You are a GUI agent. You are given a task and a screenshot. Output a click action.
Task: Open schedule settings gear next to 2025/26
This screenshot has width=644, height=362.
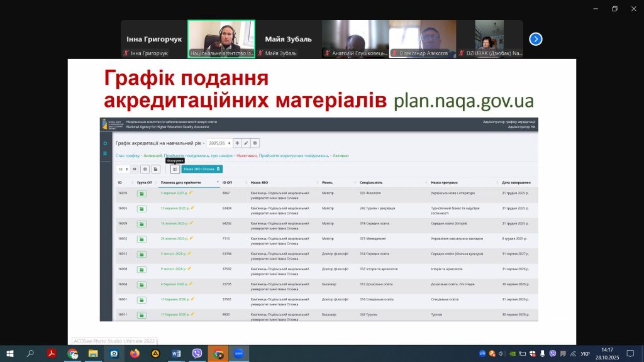pos(255,143)
